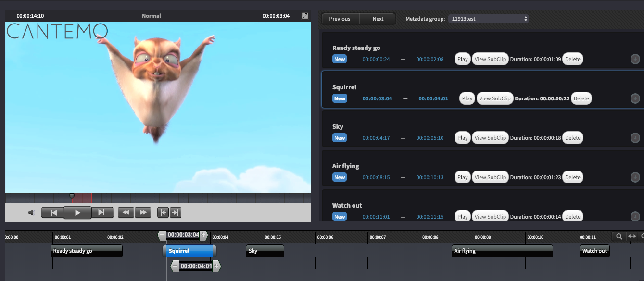
Task: Toggle fullscreen with the expand icon
Action: click(x=305, y=16)
